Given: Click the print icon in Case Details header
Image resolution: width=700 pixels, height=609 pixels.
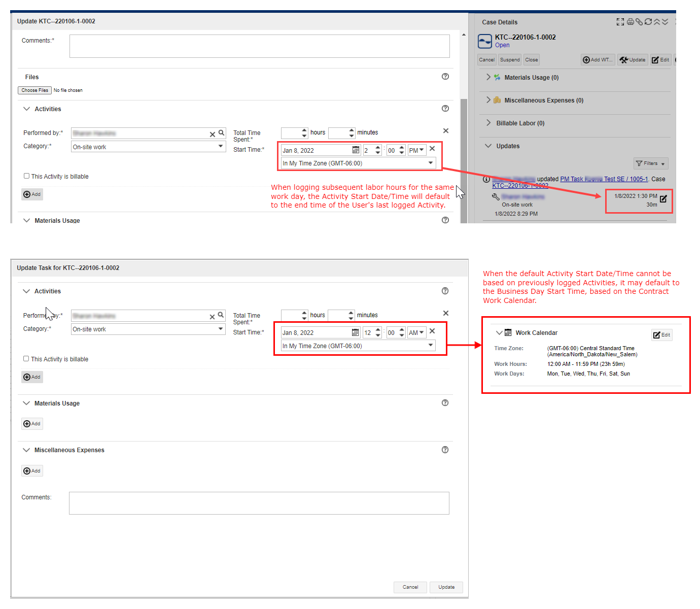Looking at the screenshot, I should pyautogui.click(x=630, y=22).
